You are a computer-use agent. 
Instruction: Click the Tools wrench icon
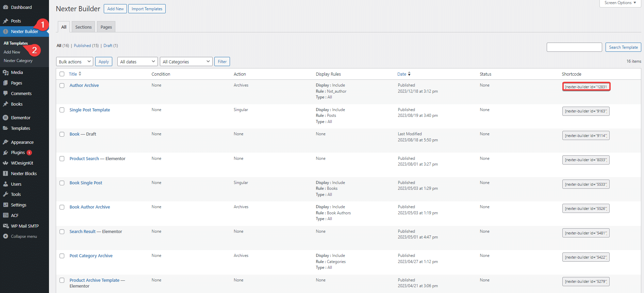coord(5,194)
